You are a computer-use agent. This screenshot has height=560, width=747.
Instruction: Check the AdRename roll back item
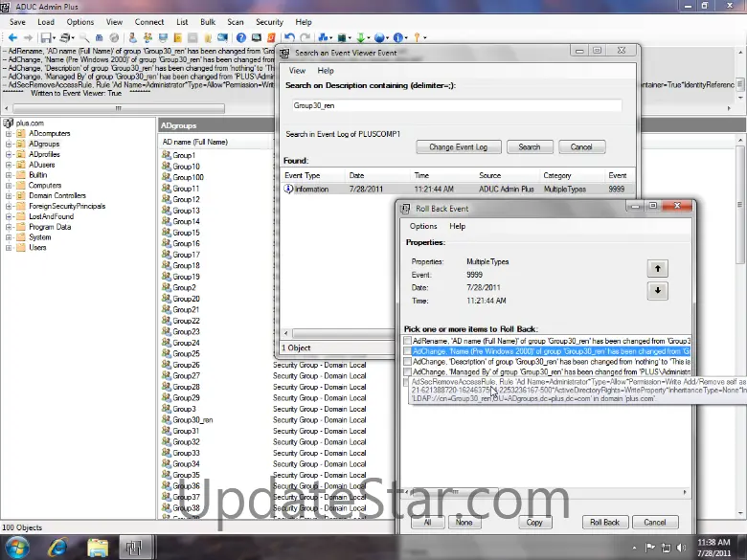pos(407,341)
